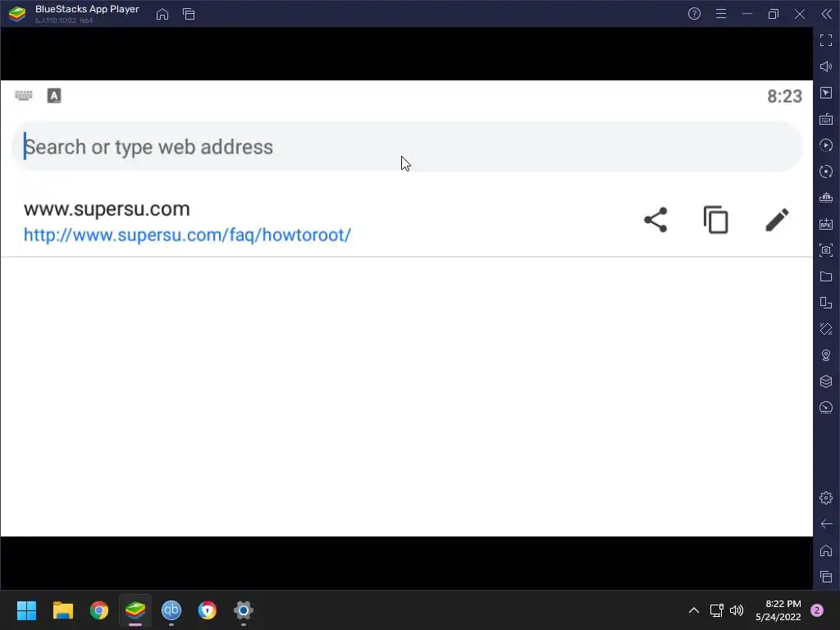This screenshot has width=840, height=630.
Task: Open Android recent apps icon in sidebar
Action: click(x=826, y=577)
